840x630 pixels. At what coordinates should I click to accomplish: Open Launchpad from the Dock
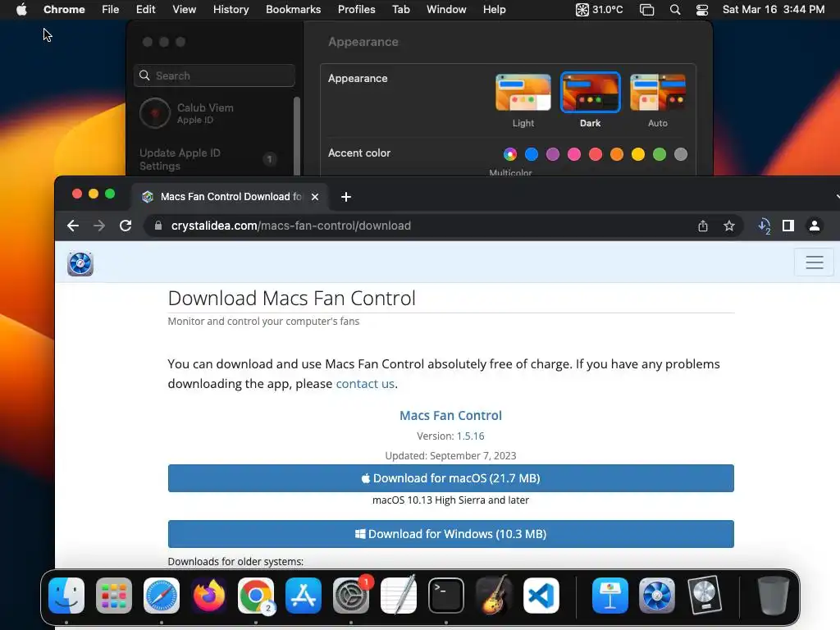(x=113, y=596)
